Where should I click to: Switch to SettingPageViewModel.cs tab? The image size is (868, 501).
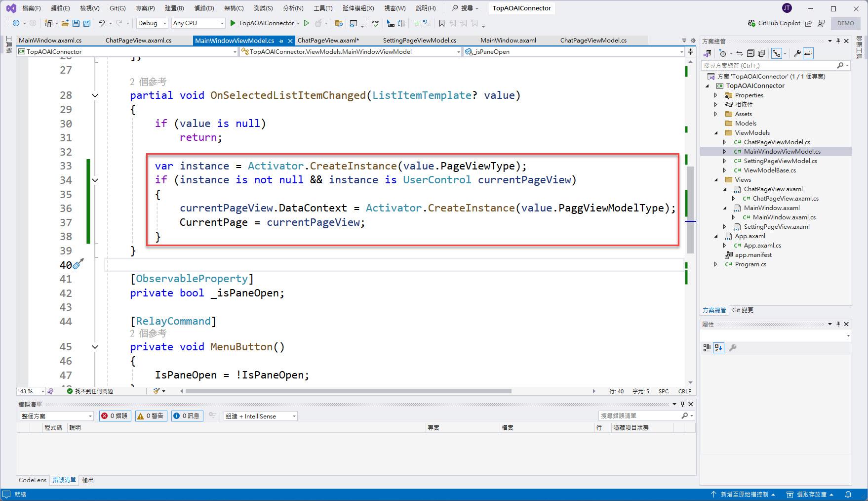click(420, 41)
